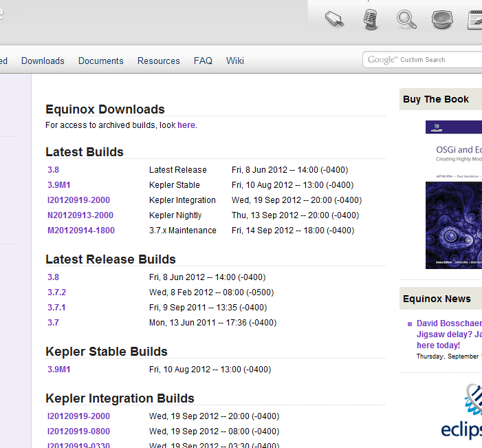Open the N20120913-2000 nightly build link
This screenshot has width=482, height=448.
(80, 215)
